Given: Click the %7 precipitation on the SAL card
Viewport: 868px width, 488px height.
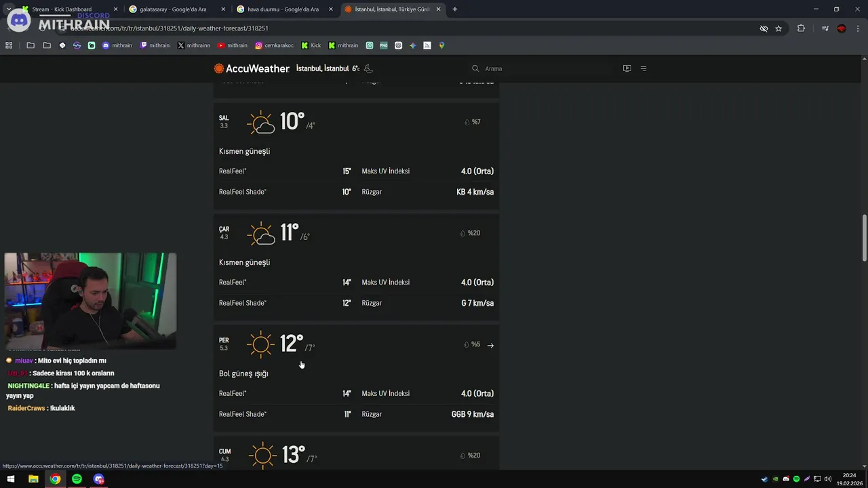Looking at the screenshot, I should tap(473, 122).
